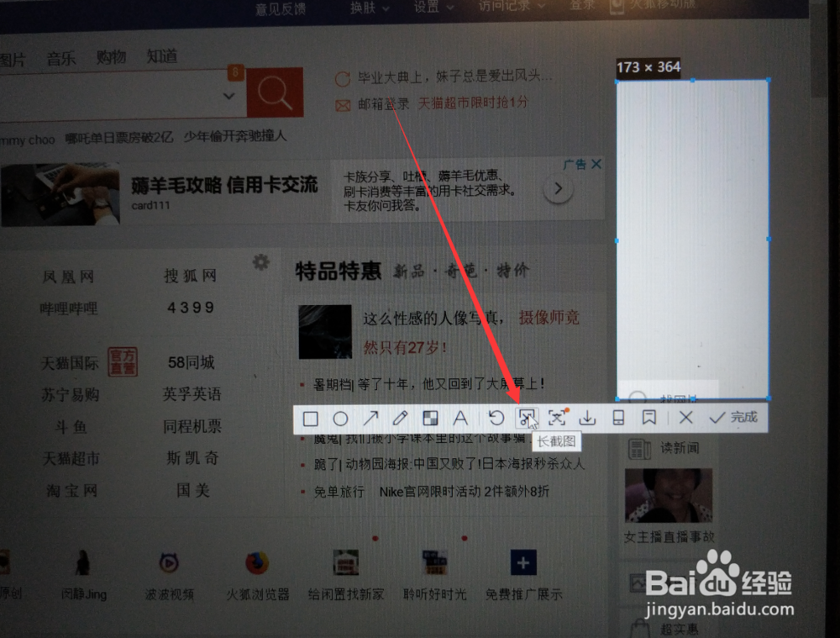This screenshot has width=840, height=638.
Task: Open the 薅羊毛攻略 信用卡交流 ad
Action: [224, 186]
